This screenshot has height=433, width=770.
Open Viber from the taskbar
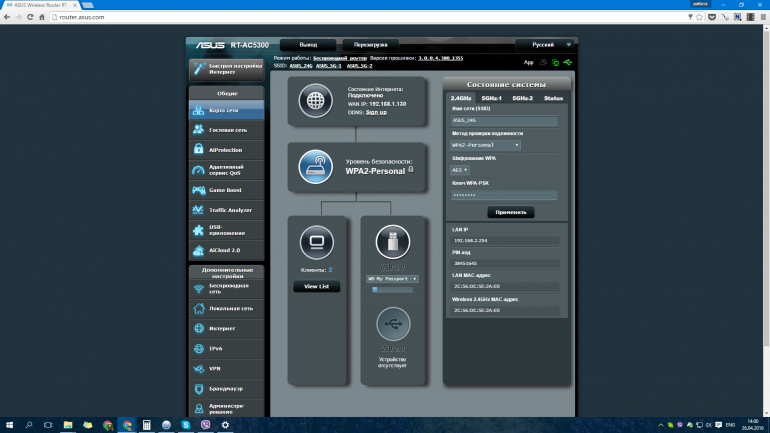pos(205,425)
